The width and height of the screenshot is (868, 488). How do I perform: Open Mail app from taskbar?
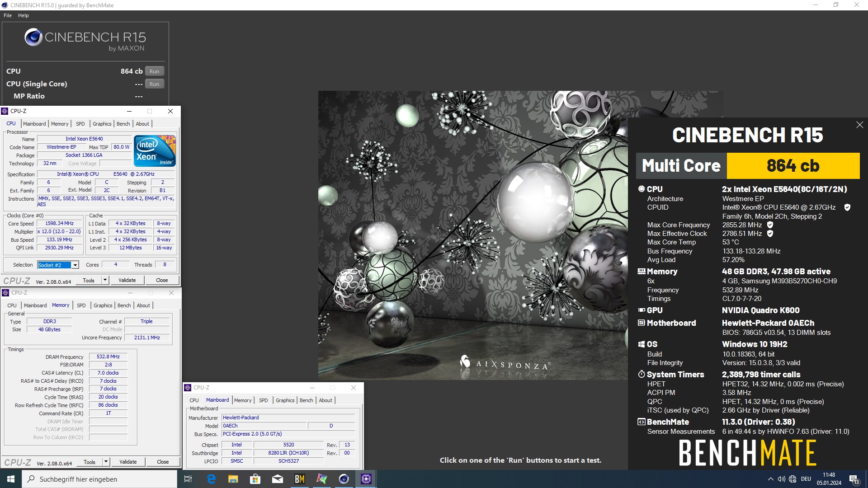click(278, 479)
